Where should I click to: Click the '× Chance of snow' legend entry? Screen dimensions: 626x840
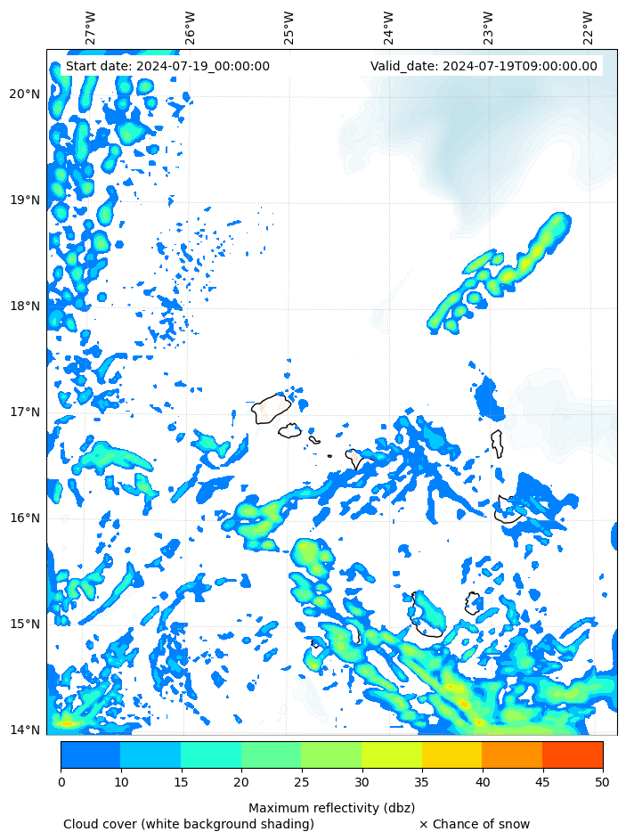pos(475,824)
